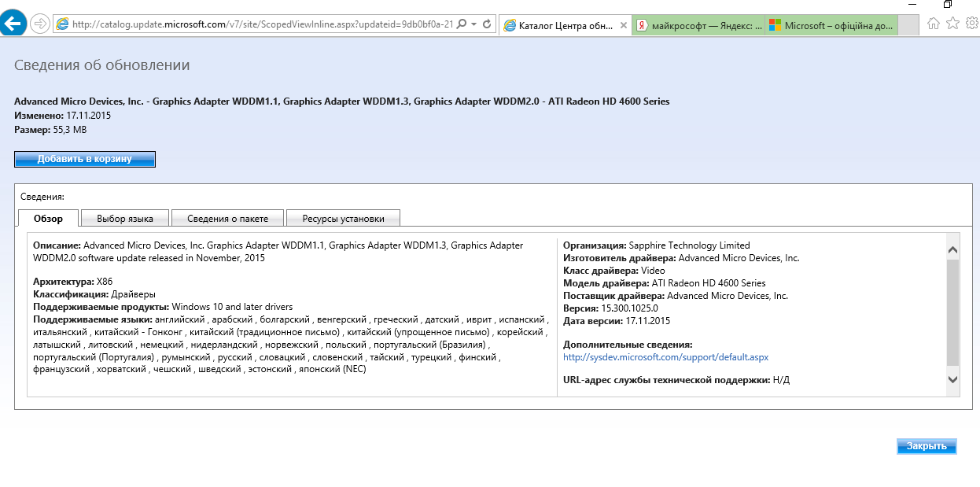Click the catalog.update.microsoft.com address field
The height and width of the screenshot is (487, 980).
(x=262, y=24)
